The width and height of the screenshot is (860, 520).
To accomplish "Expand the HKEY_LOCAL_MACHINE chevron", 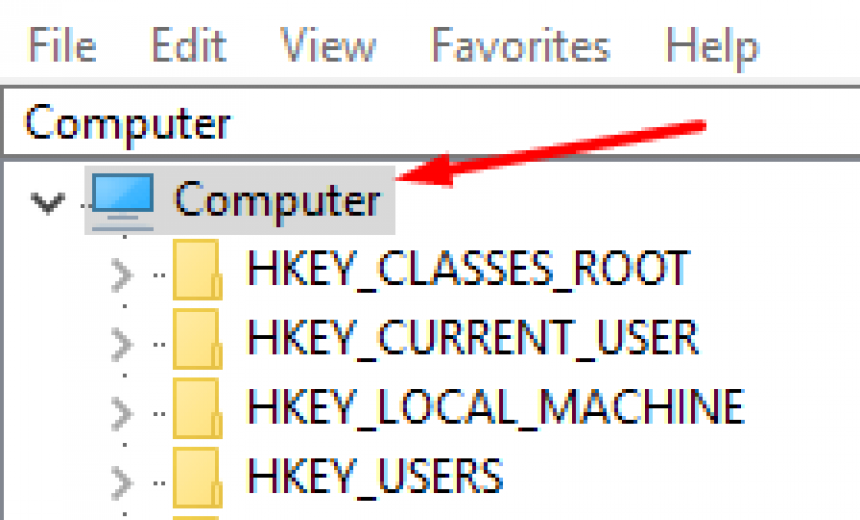I will (x=122, y=413).
